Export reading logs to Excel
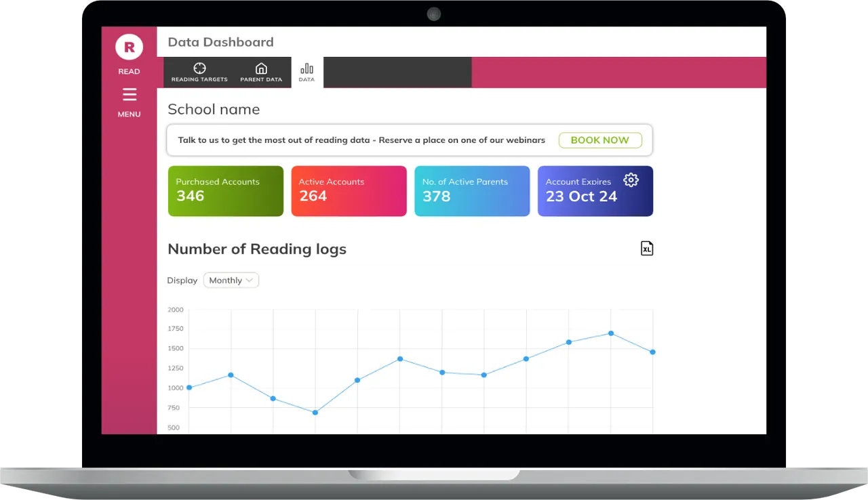Screen dimensions: 868x500 [x=647, y=249]
